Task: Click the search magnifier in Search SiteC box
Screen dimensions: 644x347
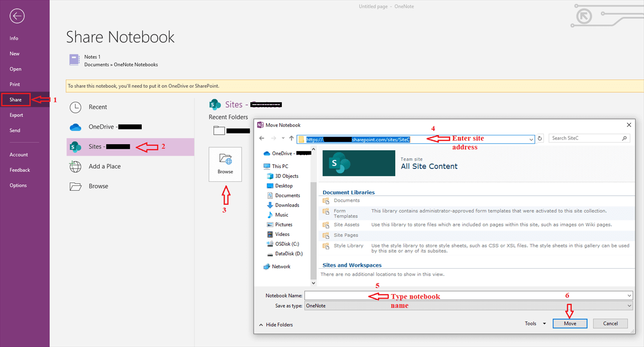Action: coord(624,138)
